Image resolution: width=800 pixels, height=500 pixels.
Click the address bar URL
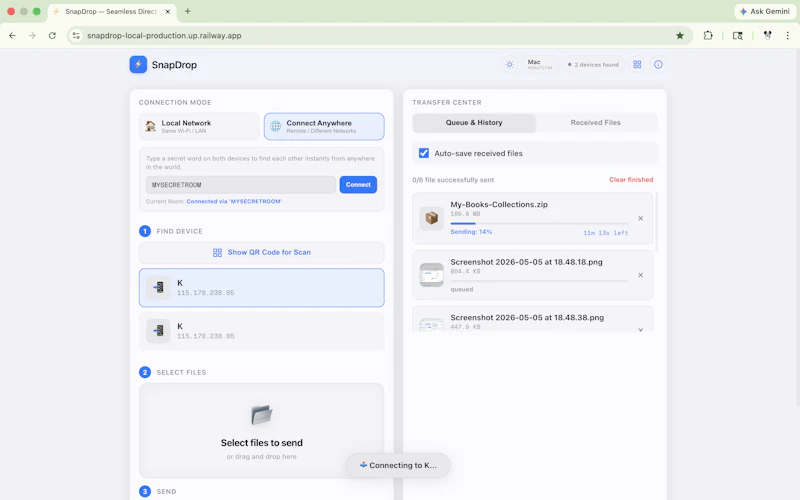click(164, 35)
